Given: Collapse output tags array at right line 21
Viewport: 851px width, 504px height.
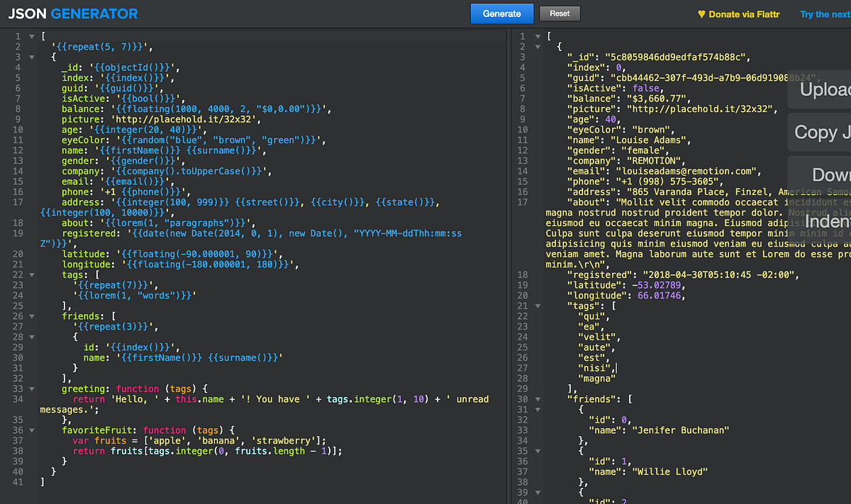Looking at the screenshot, I should tap(537, 306).
